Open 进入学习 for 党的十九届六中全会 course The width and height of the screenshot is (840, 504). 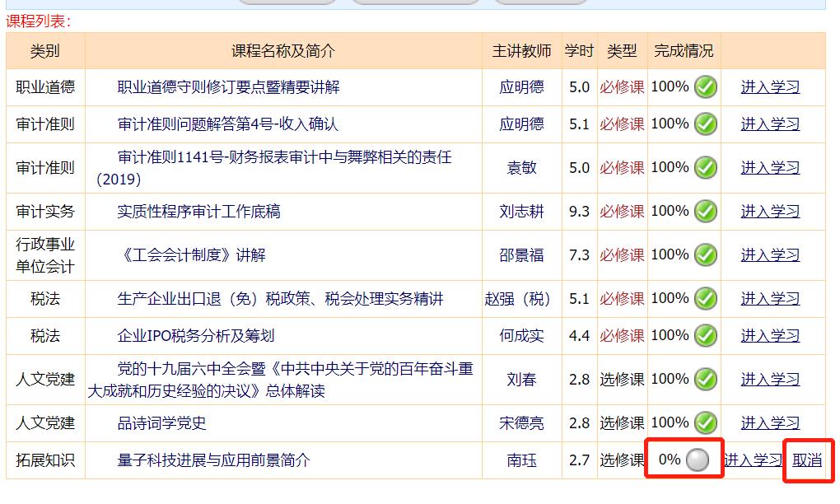770,380
